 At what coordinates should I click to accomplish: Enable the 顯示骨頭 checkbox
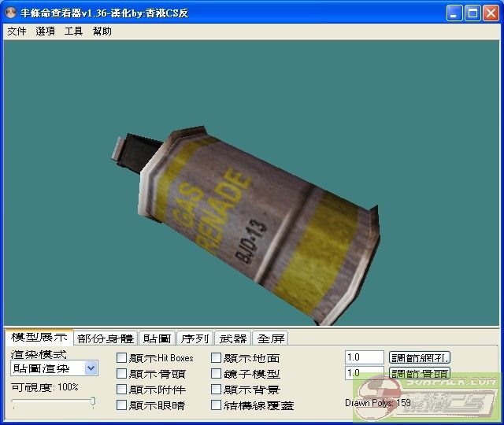[121, 374]
